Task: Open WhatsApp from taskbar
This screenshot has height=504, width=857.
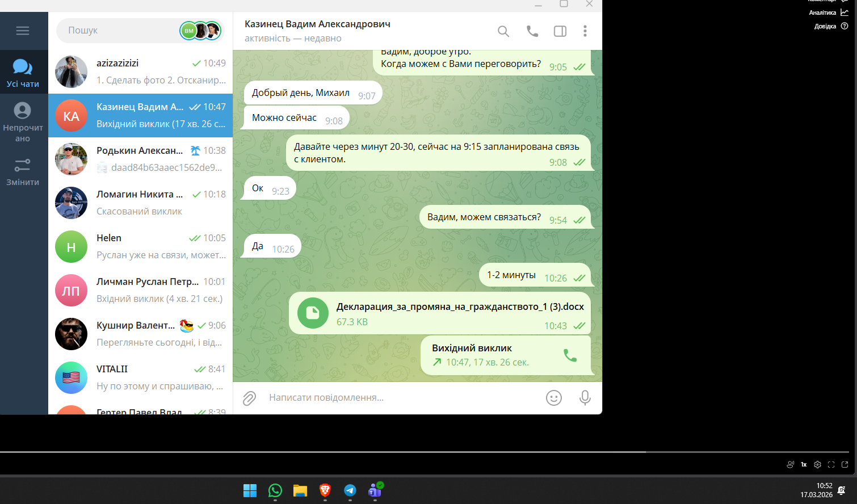Action: (275, 490)
